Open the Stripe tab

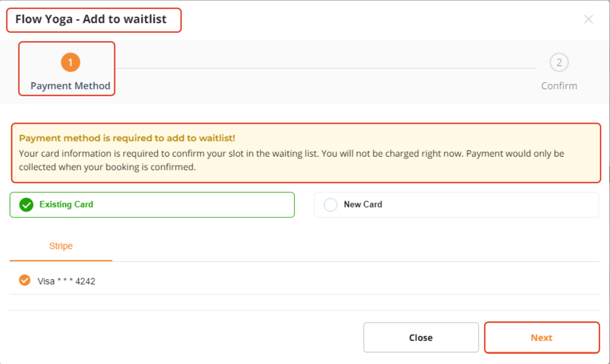61,246
